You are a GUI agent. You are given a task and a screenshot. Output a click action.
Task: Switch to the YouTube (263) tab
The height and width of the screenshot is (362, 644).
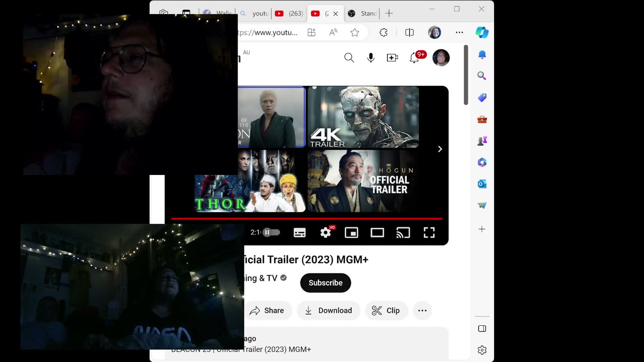(x=289, y=14)
